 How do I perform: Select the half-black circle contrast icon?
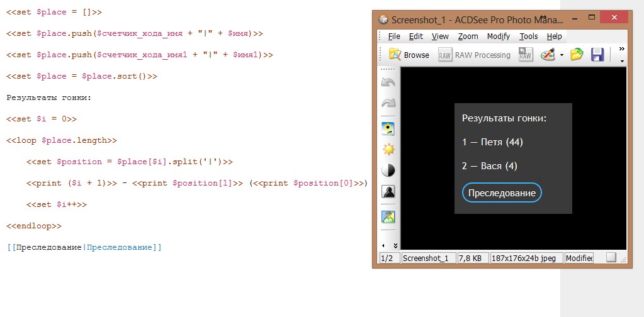[x=388, y=170]
